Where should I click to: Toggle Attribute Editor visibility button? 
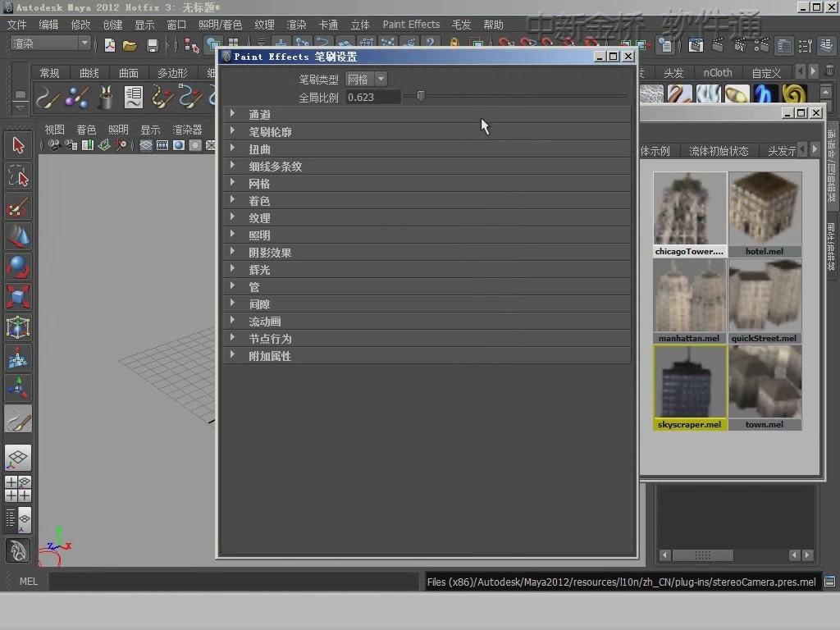click(x=783, y=46)
